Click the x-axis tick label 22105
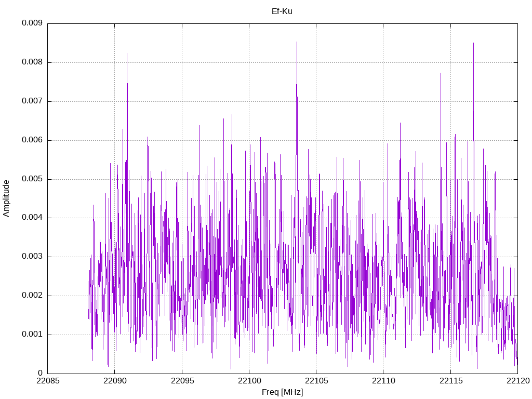 (x=316, y=381)
